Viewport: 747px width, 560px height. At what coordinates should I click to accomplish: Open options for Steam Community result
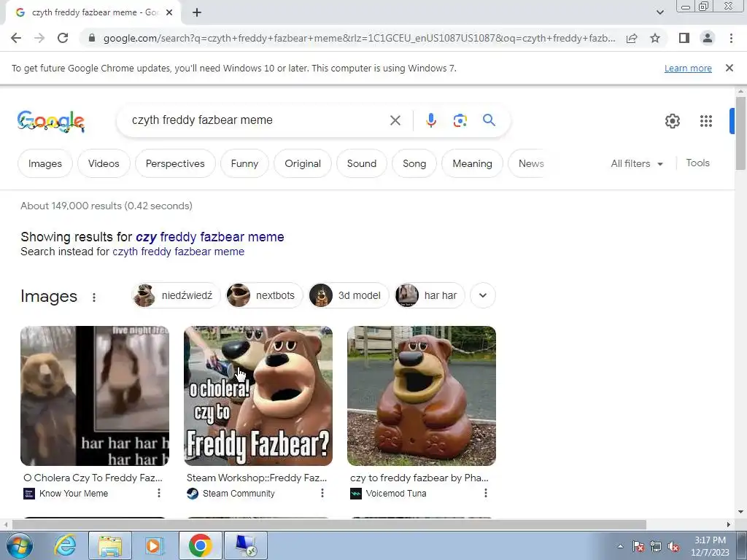[322, 494]
